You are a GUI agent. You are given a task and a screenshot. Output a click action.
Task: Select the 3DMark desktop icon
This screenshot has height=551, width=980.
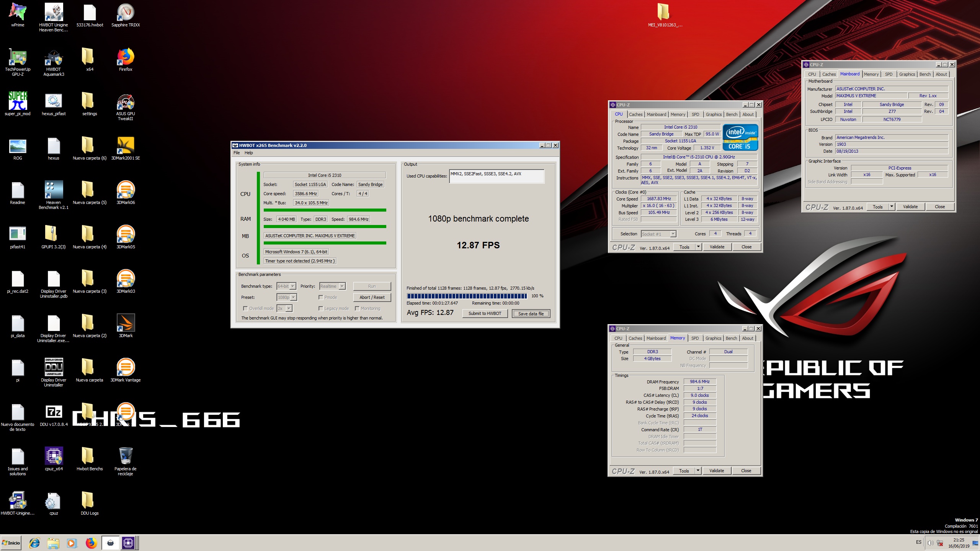126,326
